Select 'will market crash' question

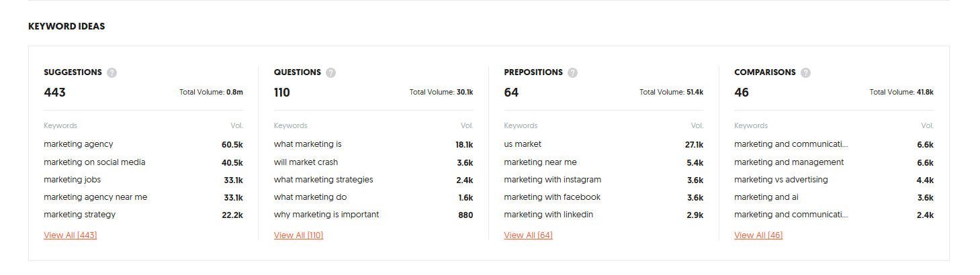(306, 162)
